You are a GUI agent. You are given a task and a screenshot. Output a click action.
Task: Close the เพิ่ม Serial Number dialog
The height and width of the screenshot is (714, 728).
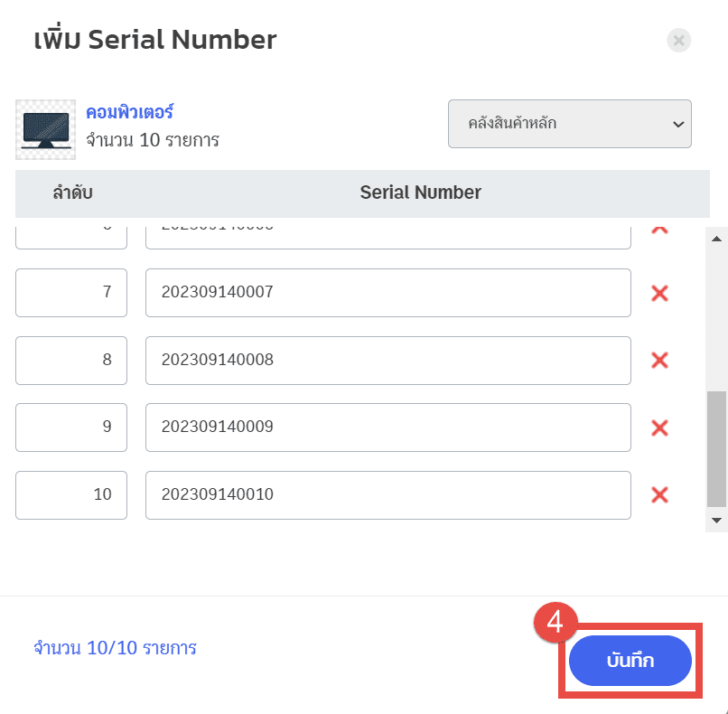(x=679, y=41)
